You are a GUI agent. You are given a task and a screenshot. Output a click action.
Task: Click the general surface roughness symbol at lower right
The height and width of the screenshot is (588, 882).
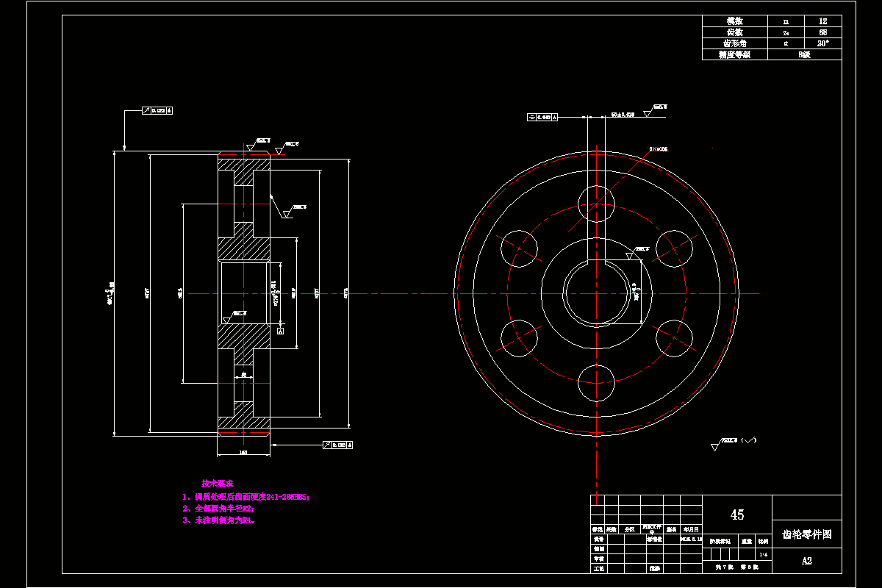(x=734, y=442)
